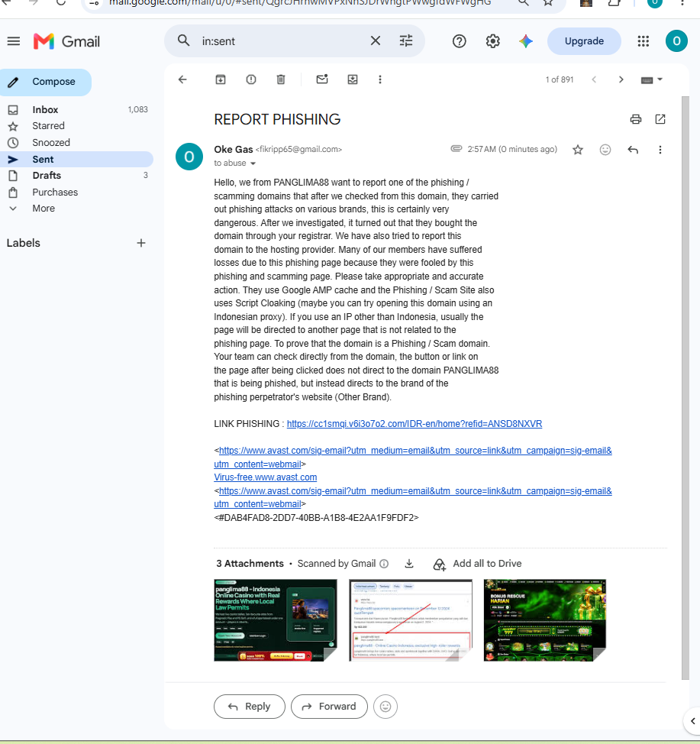The height and width of the screenshot is (744, 700).
Task: Open email in new window
Action: pyautogui.click(x=660, y=119)
